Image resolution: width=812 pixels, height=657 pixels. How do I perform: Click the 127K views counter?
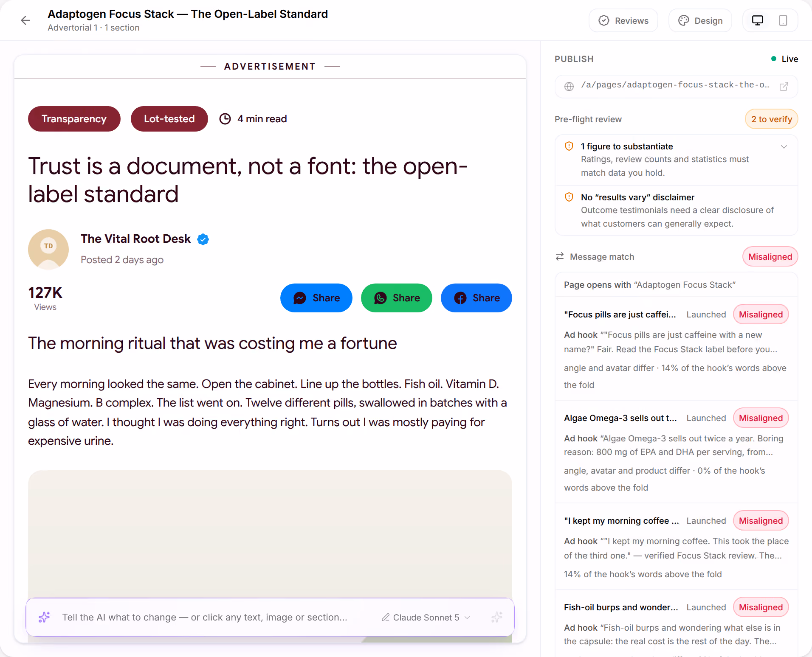click(45, 298)
